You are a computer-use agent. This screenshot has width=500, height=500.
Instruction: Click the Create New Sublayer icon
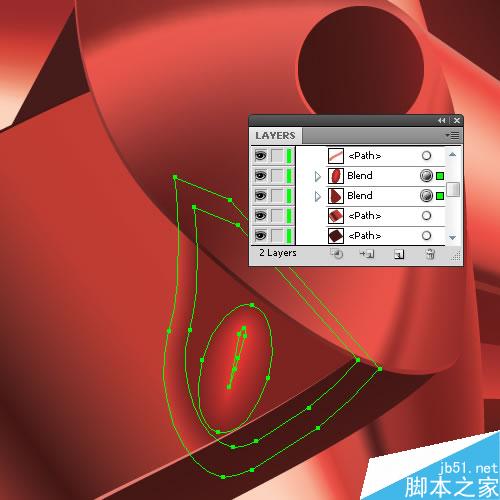tap(367, 254)
